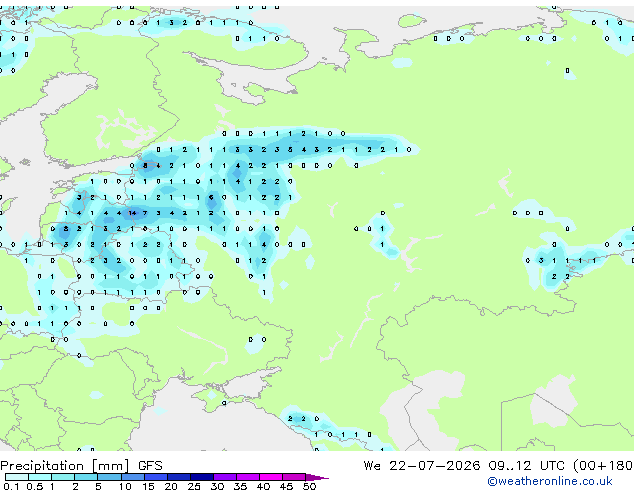The width and height of the screenshot is (634, 490).
Task: Click the 20–25 mm legend color swatch
Action: (178, 477)
